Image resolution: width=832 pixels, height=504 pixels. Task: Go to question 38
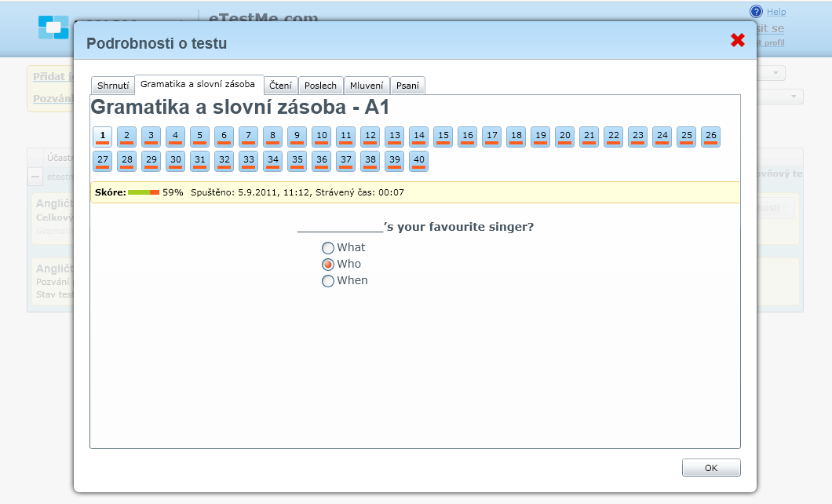click(x=370, y=161)
